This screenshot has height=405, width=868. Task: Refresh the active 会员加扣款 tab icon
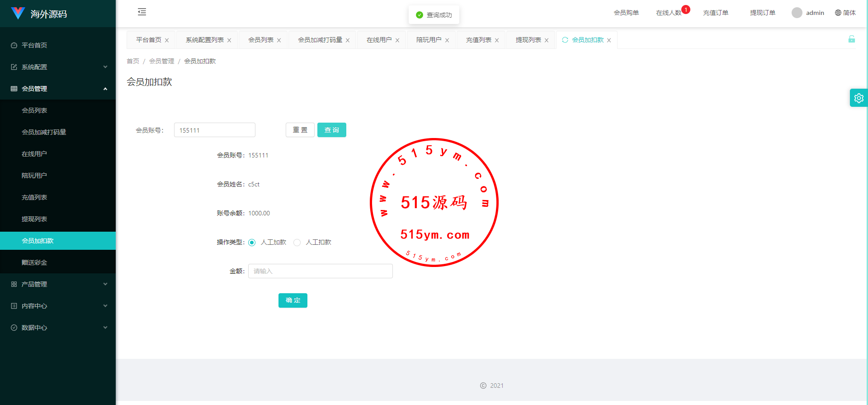[565, 40]
